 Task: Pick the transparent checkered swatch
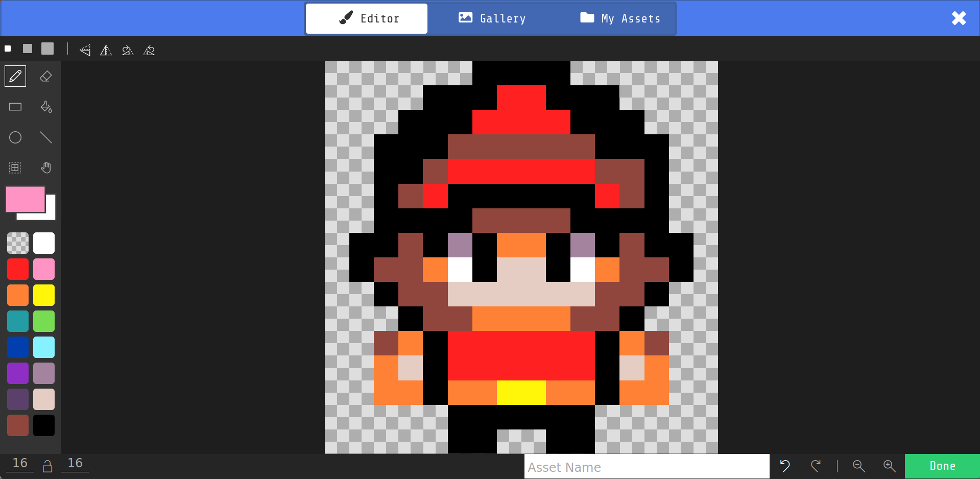tap(18, 243)
